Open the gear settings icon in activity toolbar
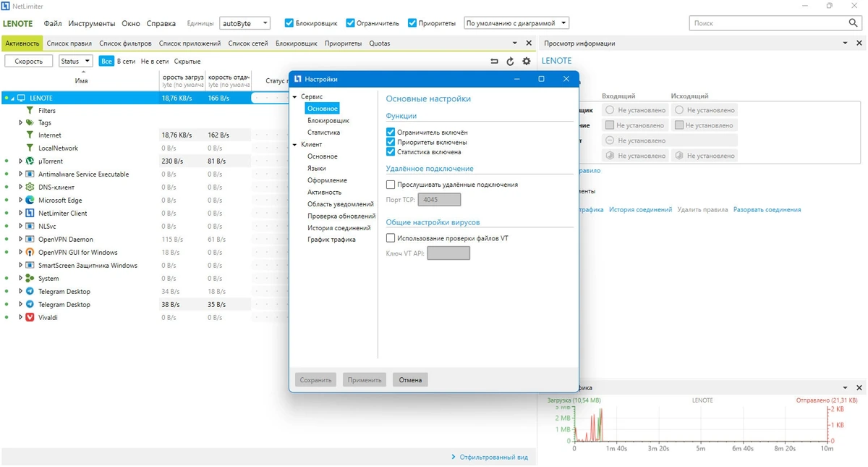Screen dimensions: 868x467 [x=526, y=62]
